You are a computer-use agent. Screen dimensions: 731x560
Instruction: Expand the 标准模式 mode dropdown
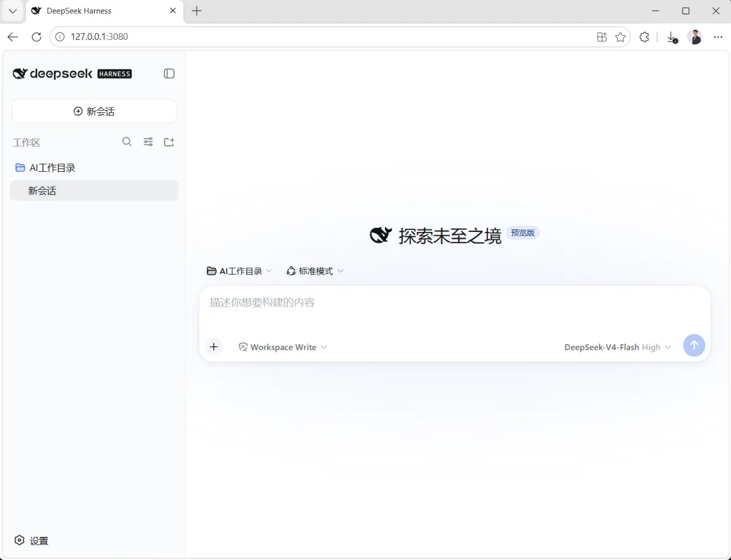pos(315,271)
